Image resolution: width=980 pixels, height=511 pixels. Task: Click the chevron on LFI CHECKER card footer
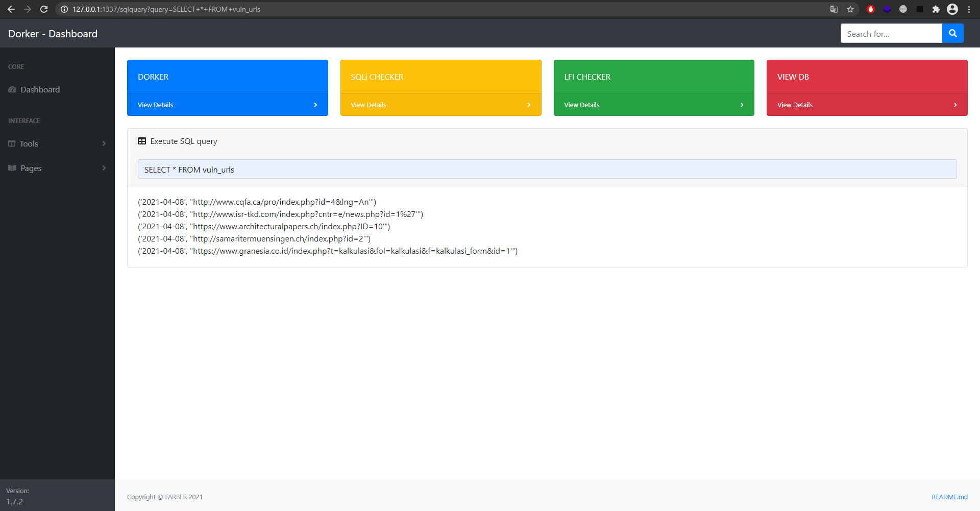coord(742,105)
